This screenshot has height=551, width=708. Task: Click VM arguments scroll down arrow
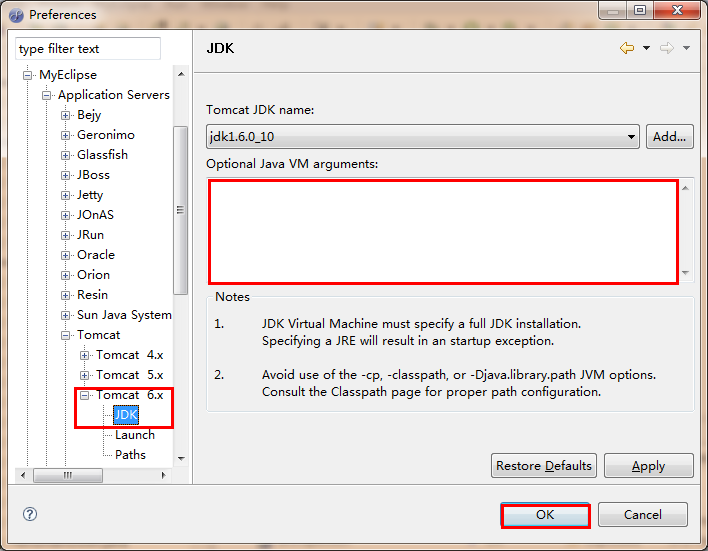coord(685,272)
